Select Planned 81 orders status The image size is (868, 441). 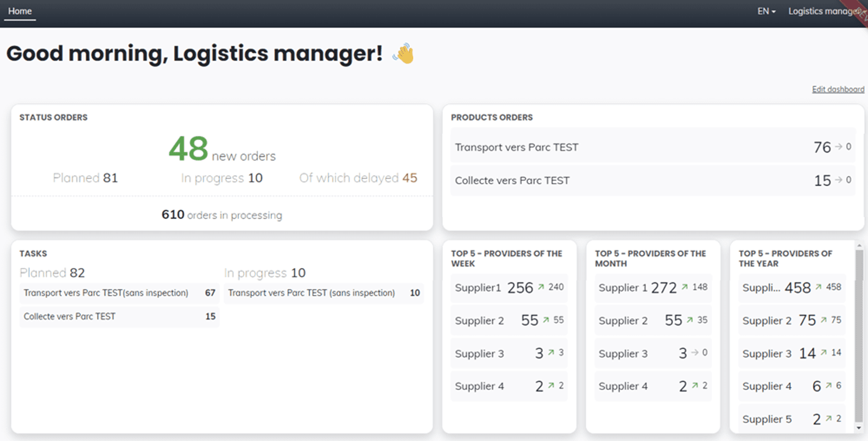click(x=85, y=178)
